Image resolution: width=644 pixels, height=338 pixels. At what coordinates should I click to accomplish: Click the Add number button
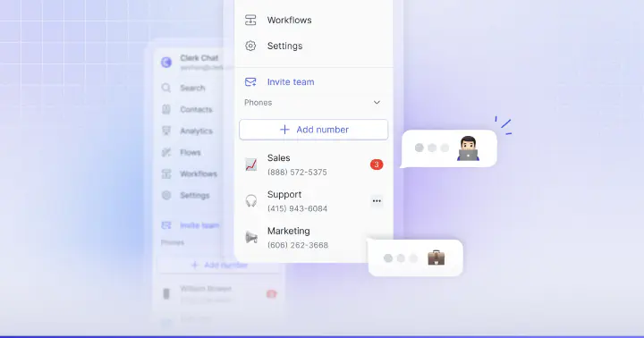(x=313, y=130)
